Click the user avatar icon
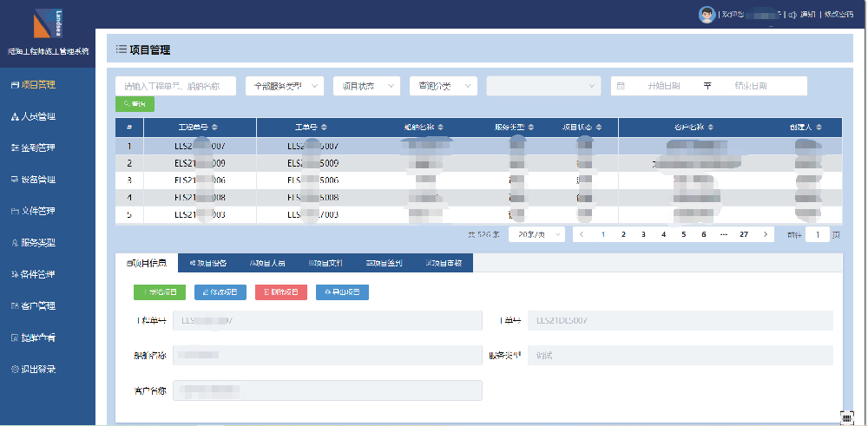Screen dimensions: 868x426 tap(707, 15)
